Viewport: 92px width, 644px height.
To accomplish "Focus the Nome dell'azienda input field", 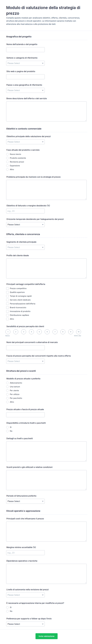I will [x=25, y=50].
